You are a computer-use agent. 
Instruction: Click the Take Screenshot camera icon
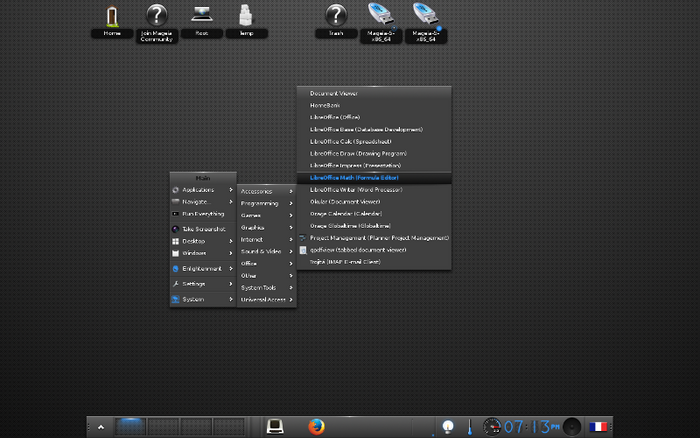pos(175,229)
